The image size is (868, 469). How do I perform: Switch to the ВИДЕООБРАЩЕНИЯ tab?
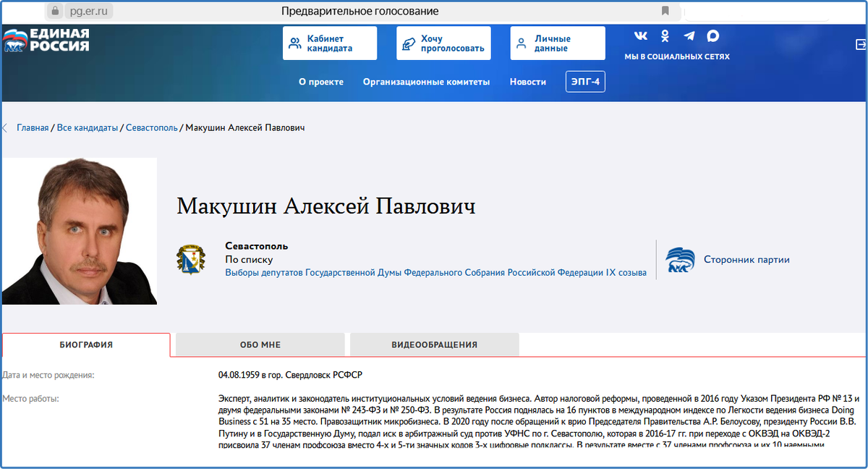pyautogui.click(x=434, y=345)
